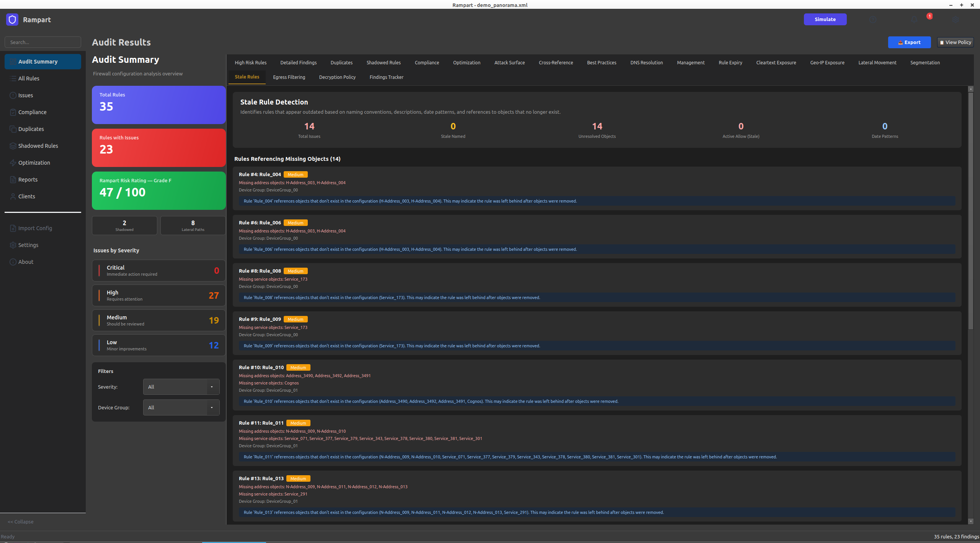980x543 pixels.
Task: Open the Device Group filter dropdown
Action: [181, 407]
